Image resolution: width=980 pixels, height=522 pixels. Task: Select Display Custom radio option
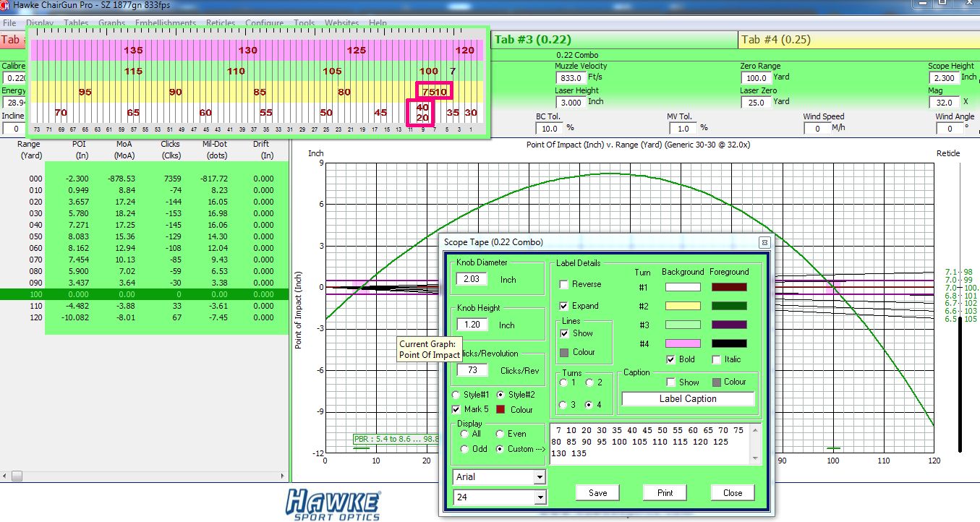[x=500, y=449]
